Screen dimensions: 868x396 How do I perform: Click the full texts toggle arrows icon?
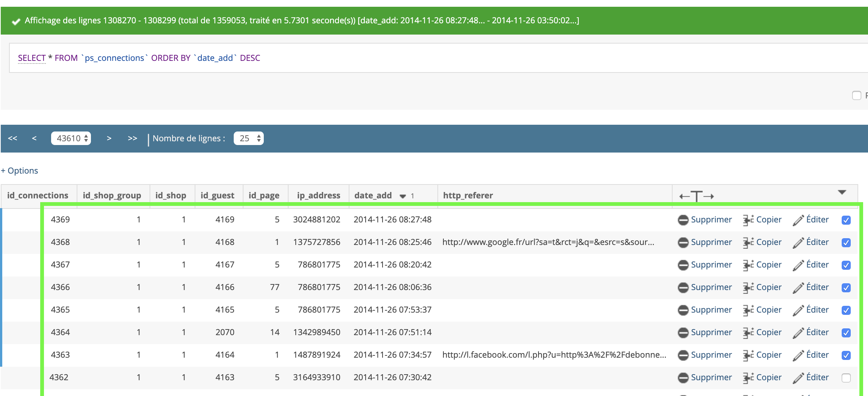coord(696,196)
